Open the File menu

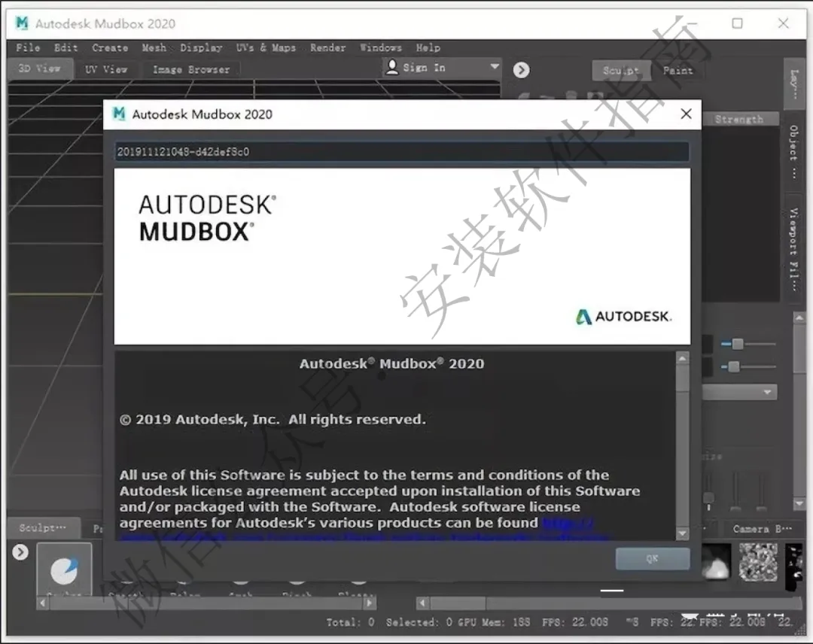pos(28,47)
